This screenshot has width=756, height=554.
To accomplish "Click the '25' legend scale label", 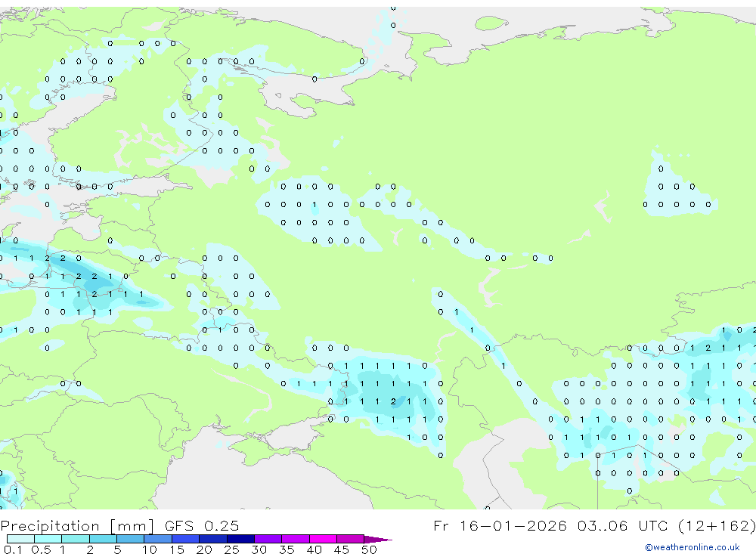I will pyautogui.click(x=232, y=549).
